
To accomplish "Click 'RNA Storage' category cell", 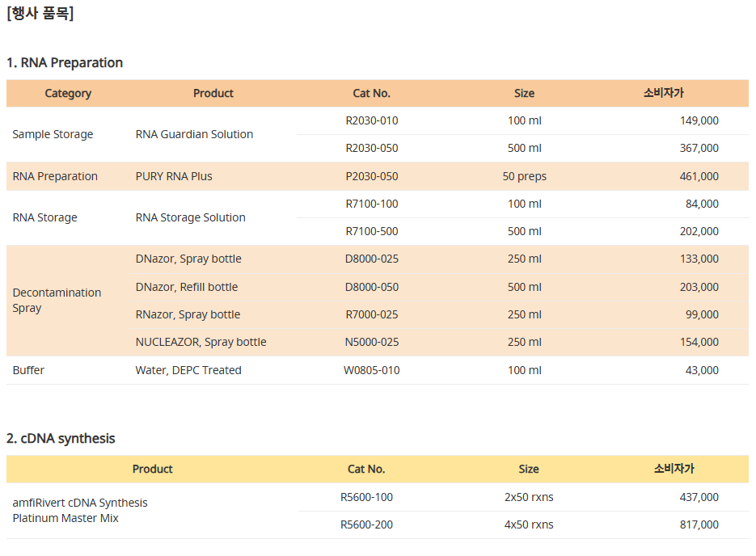I will pyautogui.click(x=44, y=217).
